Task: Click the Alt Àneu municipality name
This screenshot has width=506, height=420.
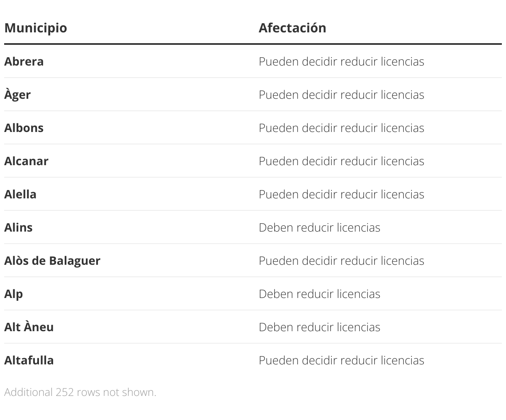Action: coord(29,327)
